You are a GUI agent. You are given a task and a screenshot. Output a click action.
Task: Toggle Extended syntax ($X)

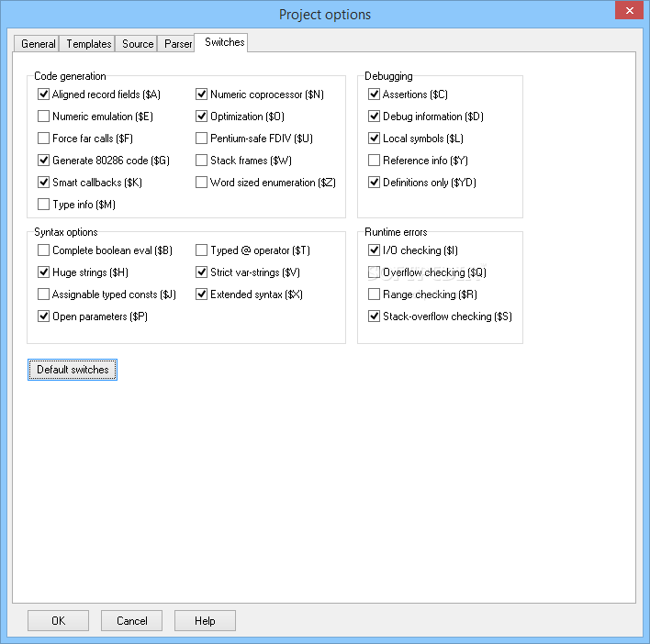coord(201,294)
